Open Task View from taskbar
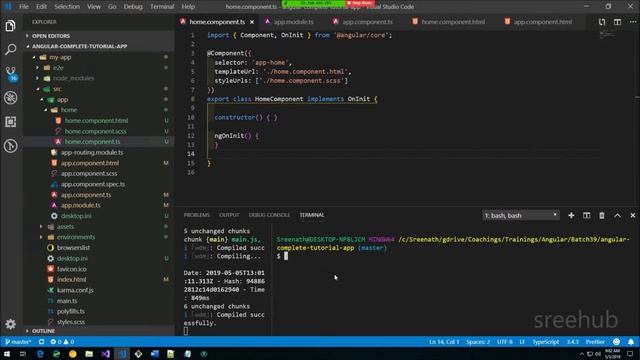 tap(23, 354)
